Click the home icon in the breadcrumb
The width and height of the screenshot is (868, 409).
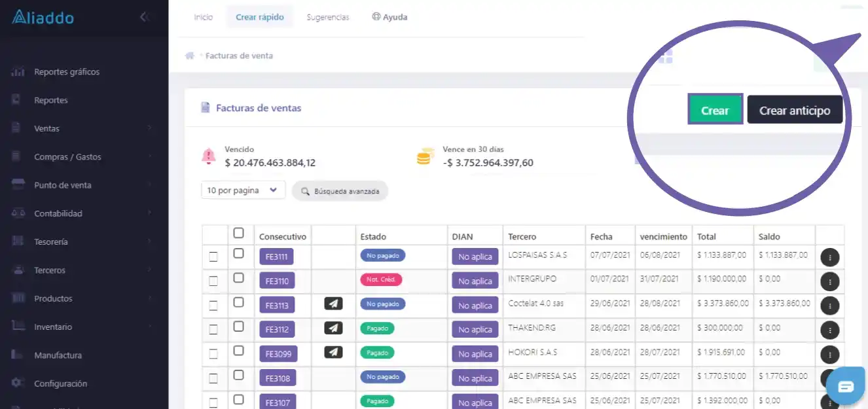point(190,56)
